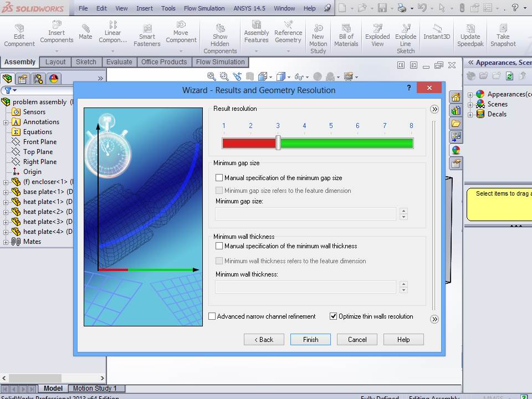
Task: Enable manual specification of minimum wall thickness
Action: point(219,246)
